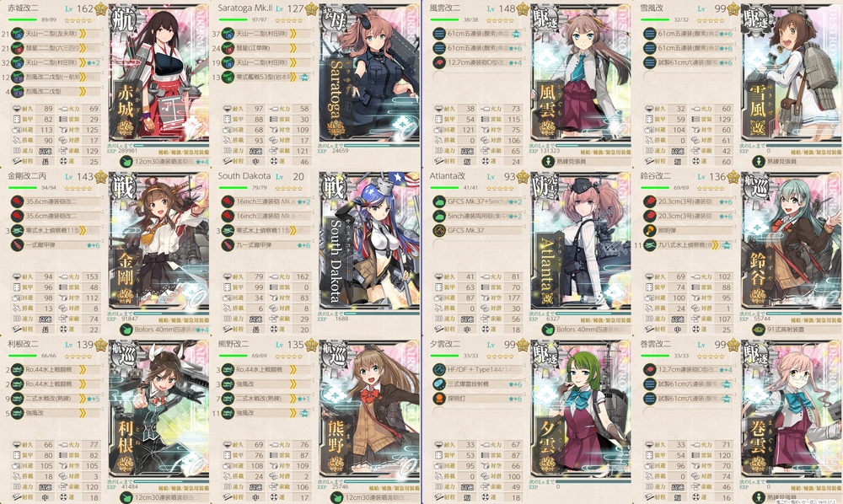Open the Saratoga Mk.II ship card portrait
843x504 pixels.
coord(369,73)
